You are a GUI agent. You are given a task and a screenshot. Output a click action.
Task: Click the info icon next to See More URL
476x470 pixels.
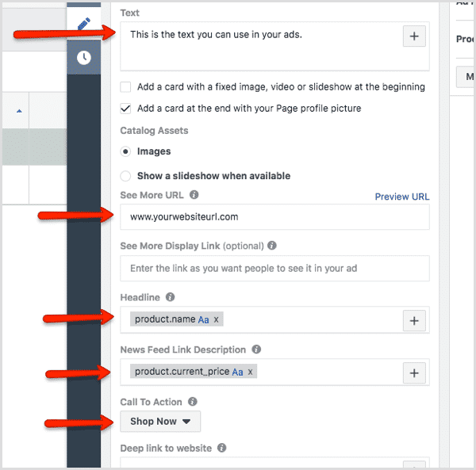tap(194, 195)
